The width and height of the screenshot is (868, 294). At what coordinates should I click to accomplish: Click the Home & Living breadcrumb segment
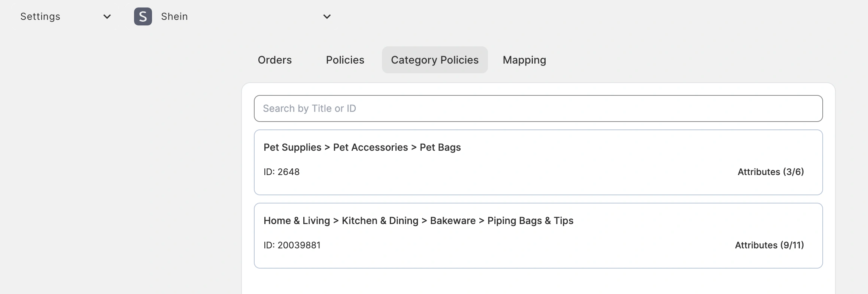[x=297, y=221]
